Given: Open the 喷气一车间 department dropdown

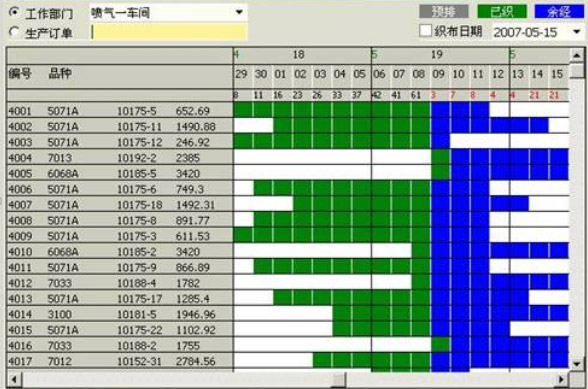Looking at the screenshot, I should pos(239,12).
